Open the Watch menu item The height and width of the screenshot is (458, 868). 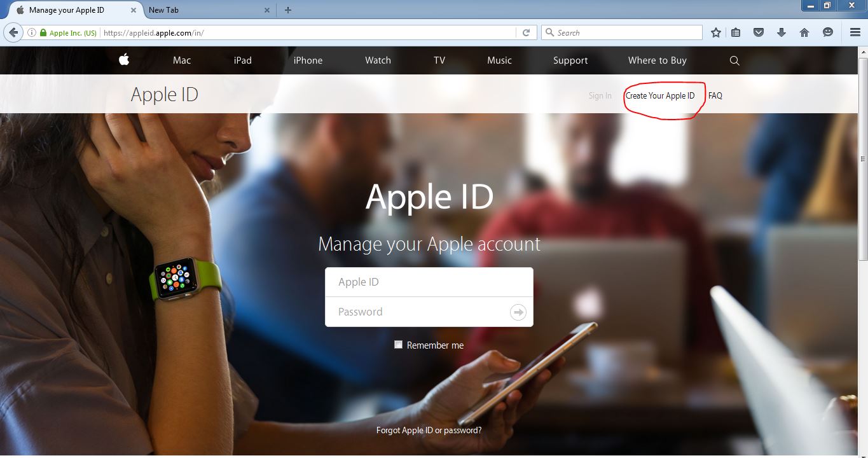(x=378, y=60)
